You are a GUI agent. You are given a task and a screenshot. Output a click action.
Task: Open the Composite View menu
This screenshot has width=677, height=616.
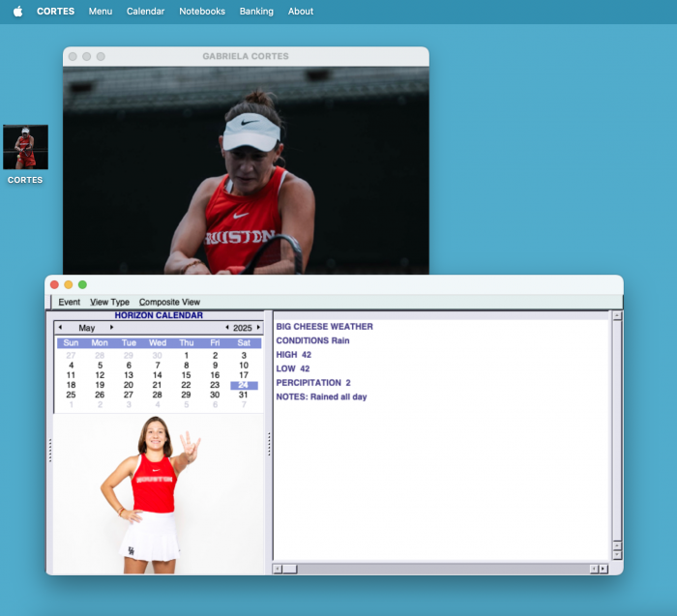169,303
